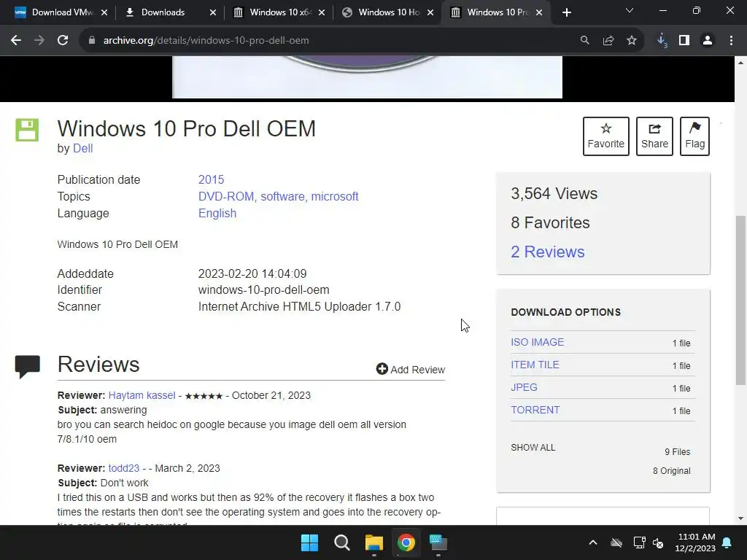Download the TORRENT file

point(535,410)
